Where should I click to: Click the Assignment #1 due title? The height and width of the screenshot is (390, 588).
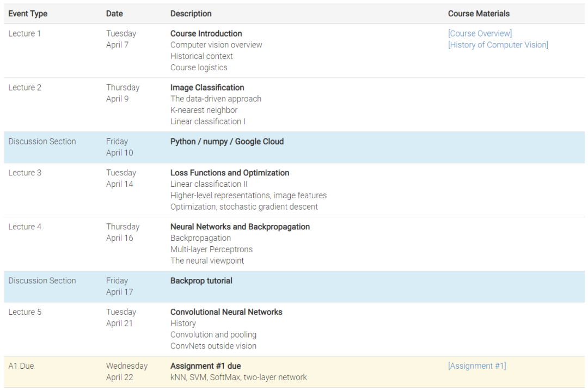[x=206, y=366]
